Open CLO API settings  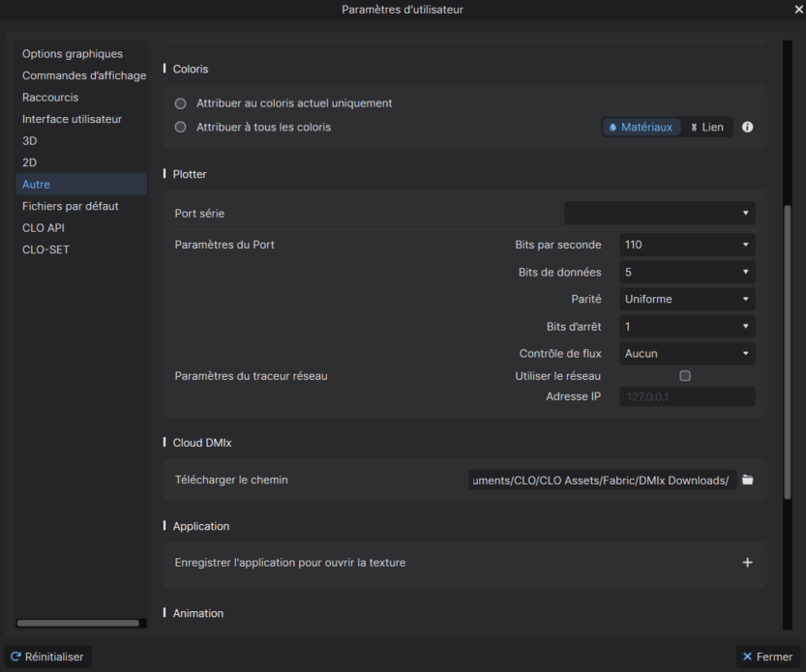[81, 227]
